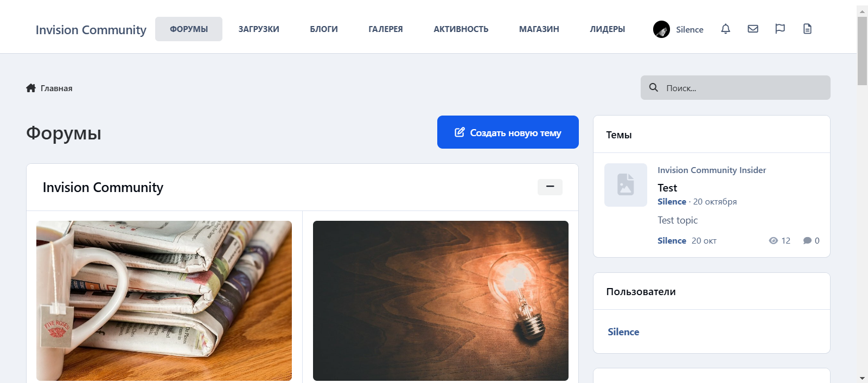Click the Test topic image placeholder icon
The image size is (868, 383).
coord(626,185)
